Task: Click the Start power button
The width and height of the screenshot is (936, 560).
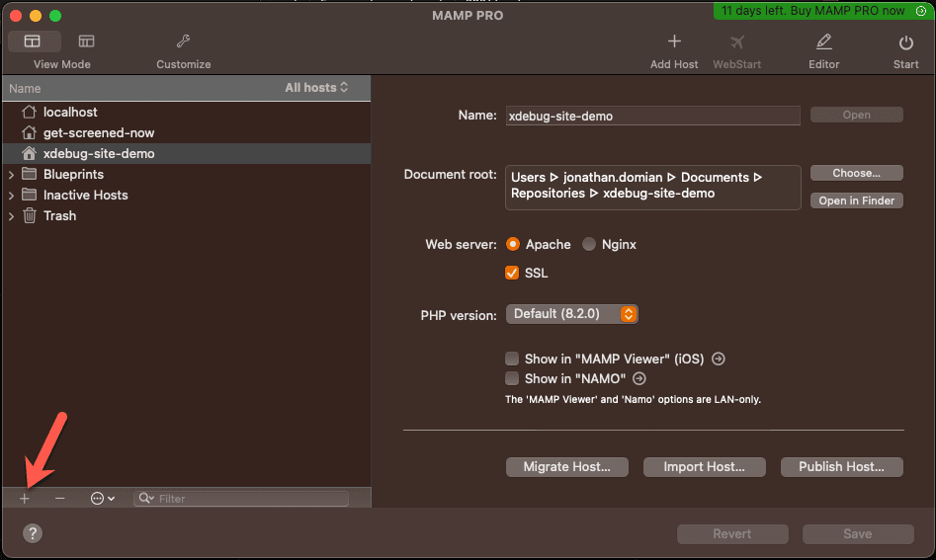Action: tap(906, 42)
